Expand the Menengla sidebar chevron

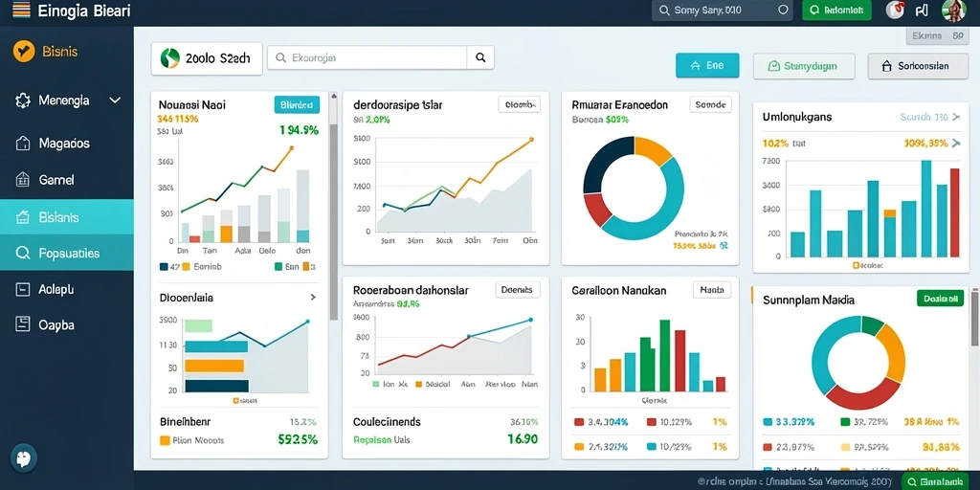115,100
